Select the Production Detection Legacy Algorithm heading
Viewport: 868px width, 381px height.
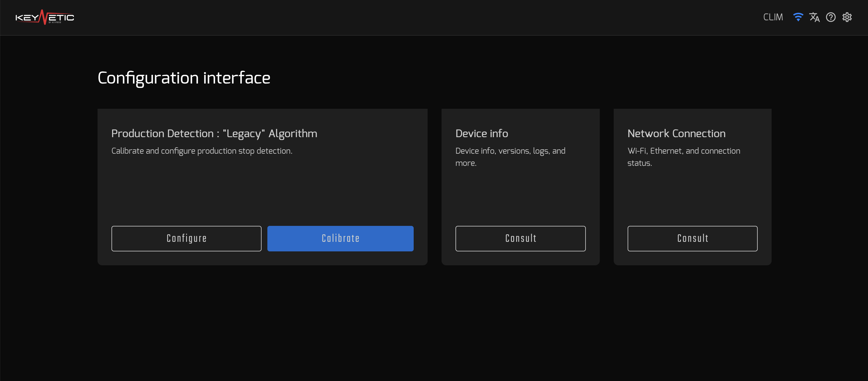point(214,134)
